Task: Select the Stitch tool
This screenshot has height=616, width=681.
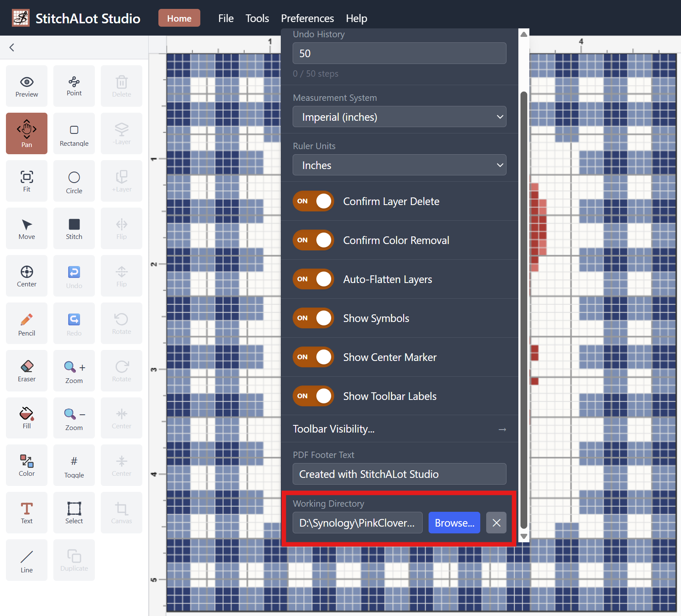Action: (x=74, y=229)
